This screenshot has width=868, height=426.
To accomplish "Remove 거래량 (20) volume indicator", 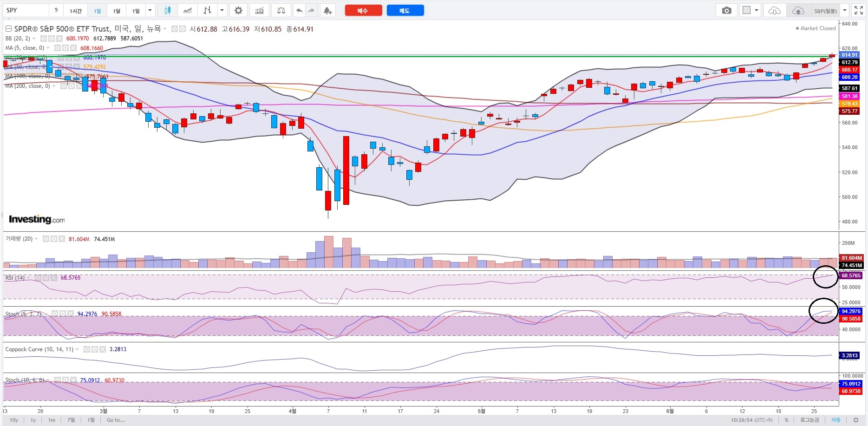I will tap(61, 239).
